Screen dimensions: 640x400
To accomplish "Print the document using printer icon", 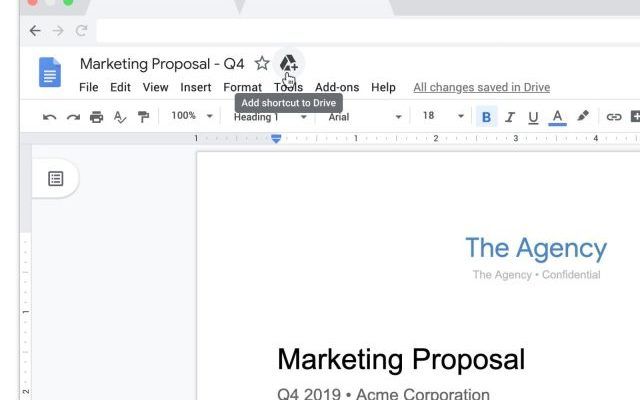I will [96, 117].
